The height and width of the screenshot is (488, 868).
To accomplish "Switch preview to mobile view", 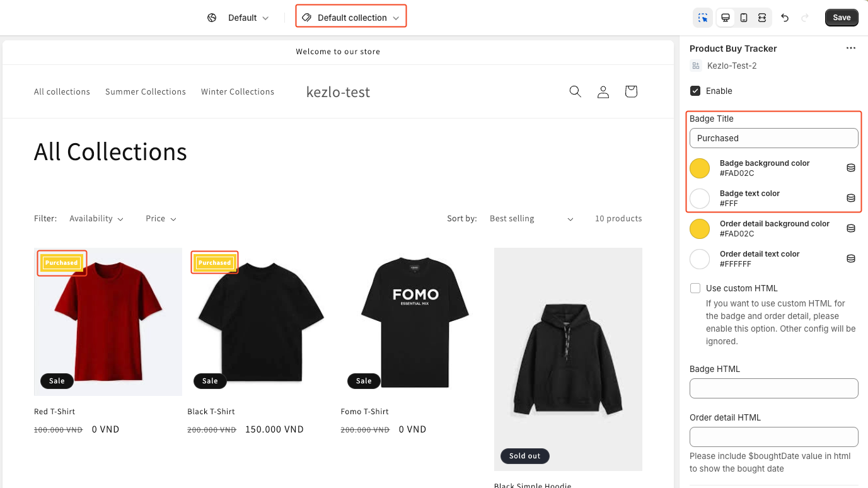I will [744, 18].
